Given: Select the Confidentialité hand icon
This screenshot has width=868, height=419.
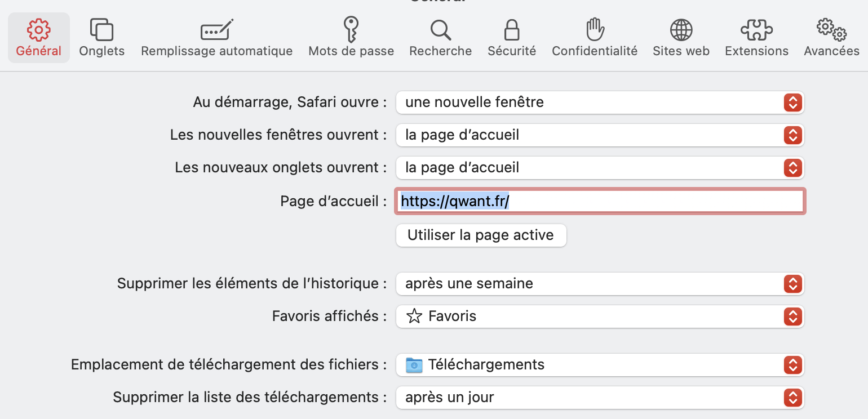Looking at the screenshot, I should tap(595, 30).
